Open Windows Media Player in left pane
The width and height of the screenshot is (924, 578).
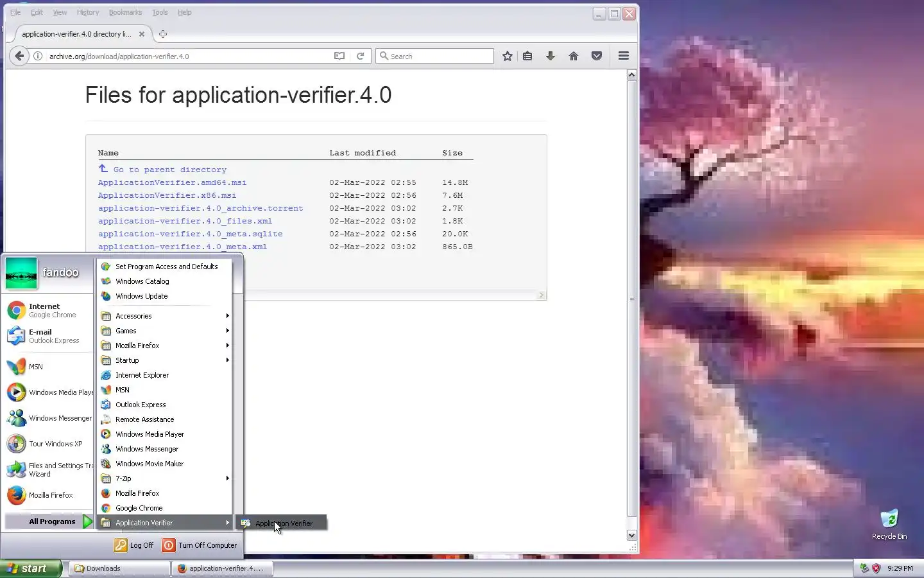[x=49, y=392]
